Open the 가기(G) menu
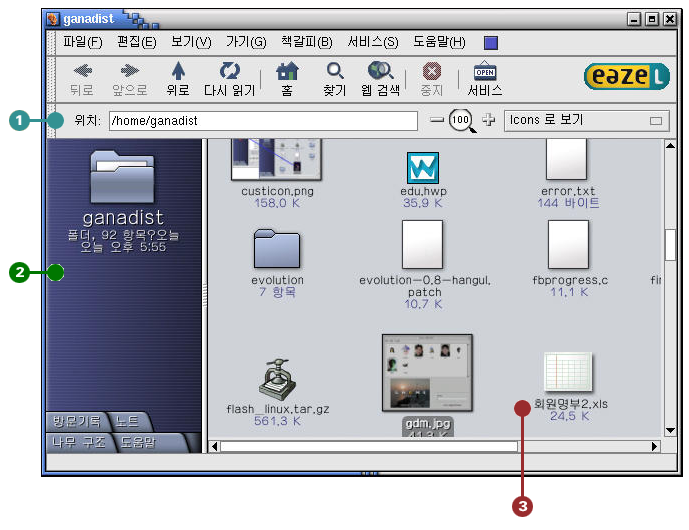The image size is (689, 530). click(x=246, y=42)
